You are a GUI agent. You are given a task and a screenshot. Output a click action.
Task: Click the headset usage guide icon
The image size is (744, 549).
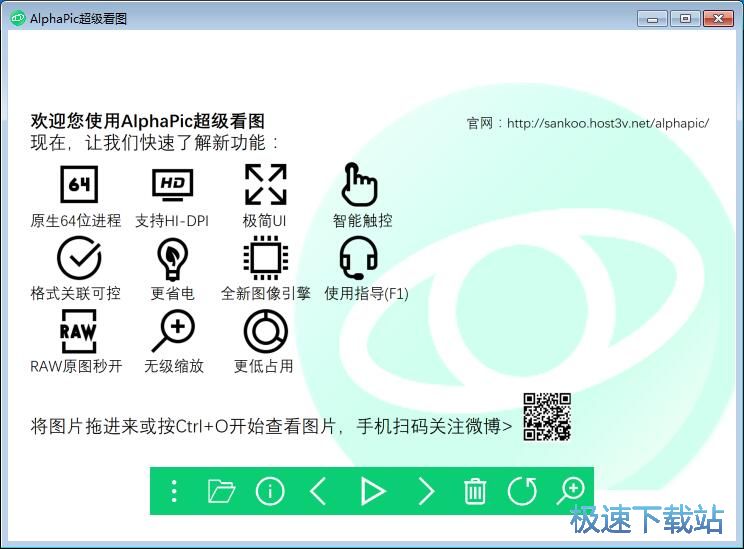[358, 258]
